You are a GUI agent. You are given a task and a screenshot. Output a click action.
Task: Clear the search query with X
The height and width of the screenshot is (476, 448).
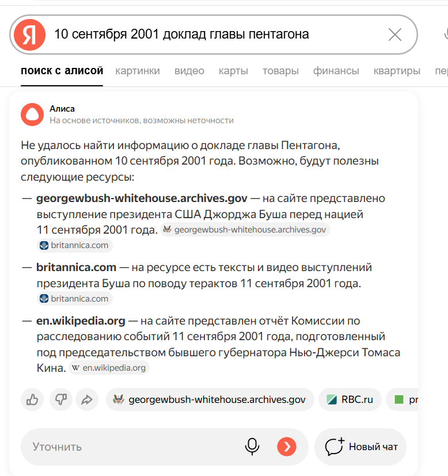pos(394,35)
